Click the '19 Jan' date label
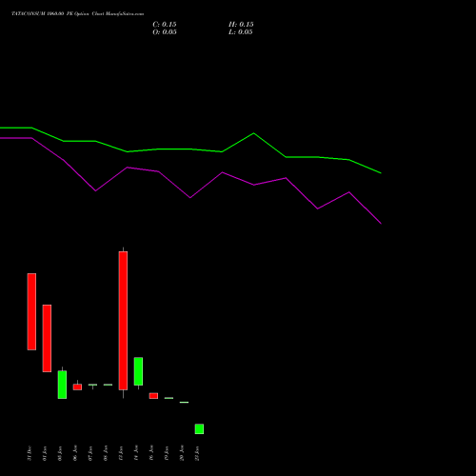Screen dimensions: 476x476 point(167,453)
